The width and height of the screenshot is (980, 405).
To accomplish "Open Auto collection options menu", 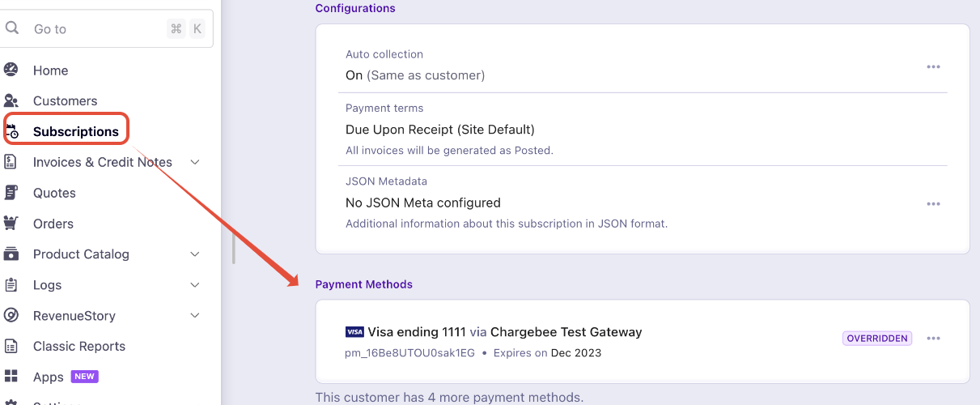I will [933, 67].
